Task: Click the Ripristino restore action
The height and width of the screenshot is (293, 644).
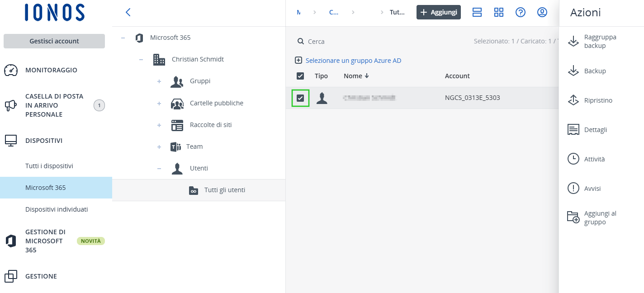Action: (x=598, y=100)
